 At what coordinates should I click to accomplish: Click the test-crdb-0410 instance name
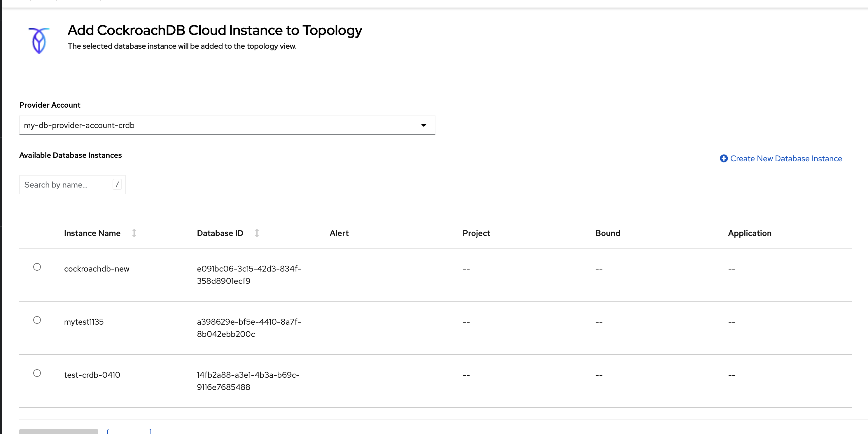(92, 375)
